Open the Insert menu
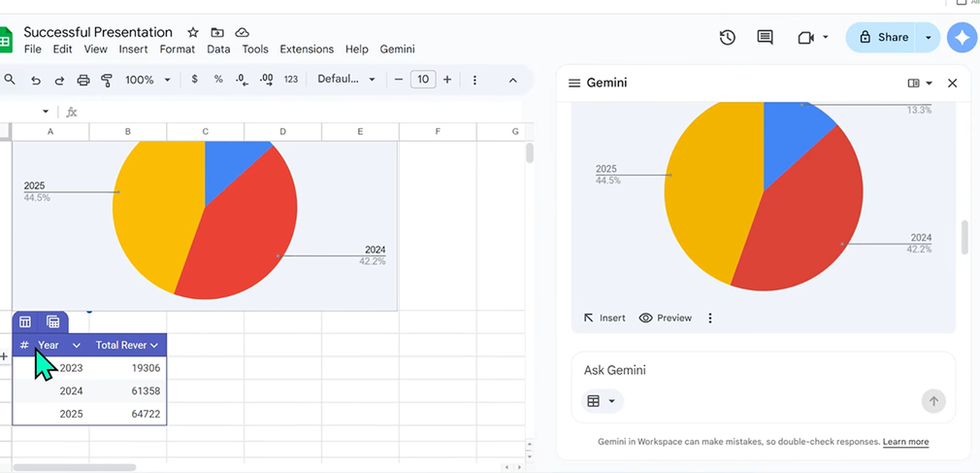The height and width of the screenshot is (473, 980). point(133,49)
